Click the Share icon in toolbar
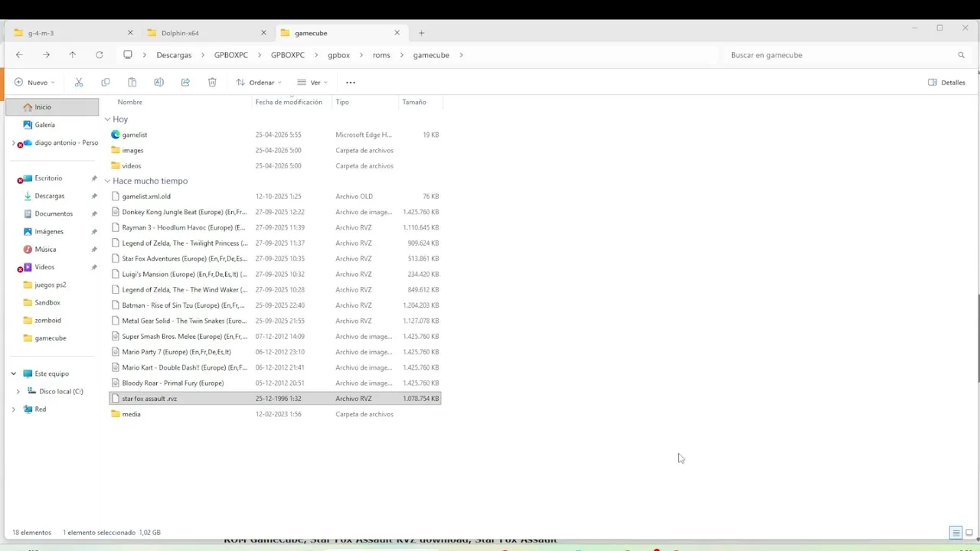 [185, 82]
